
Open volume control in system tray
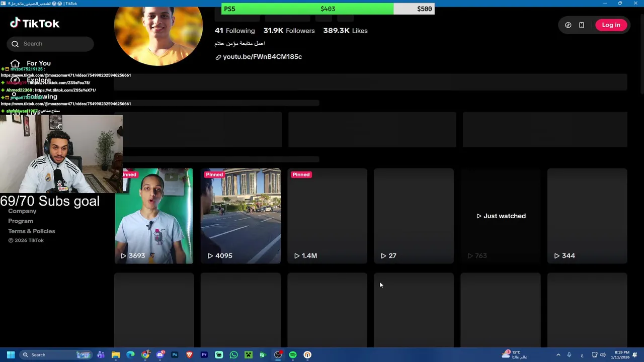click(x=603, y=355)
